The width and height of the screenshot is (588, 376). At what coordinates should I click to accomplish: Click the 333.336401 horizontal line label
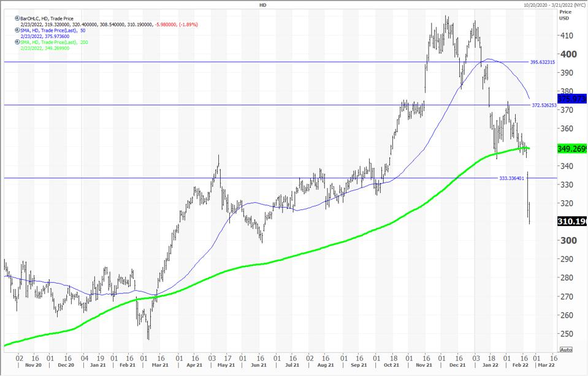(510, 178)
